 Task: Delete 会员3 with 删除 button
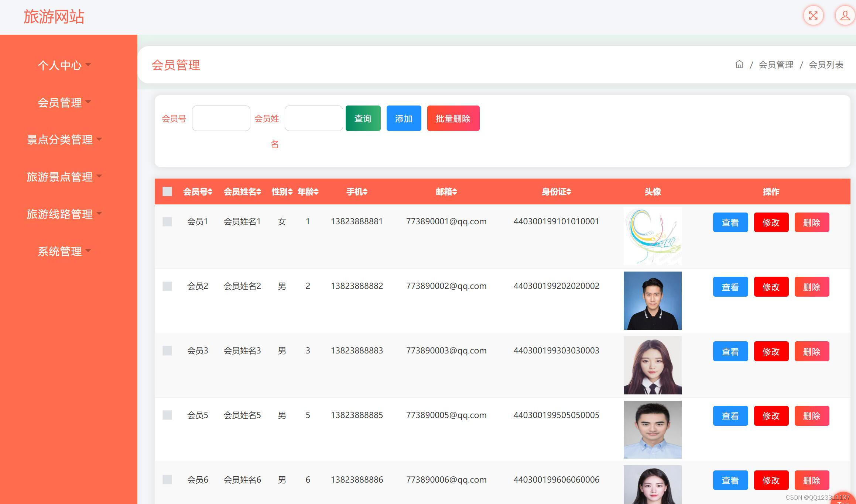[x=812, y=351]
